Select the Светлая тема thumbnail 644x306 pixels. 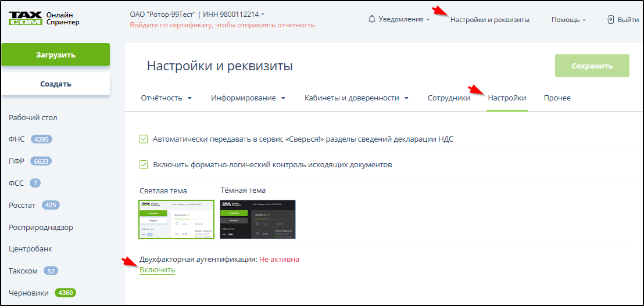(x=177, y=219)
